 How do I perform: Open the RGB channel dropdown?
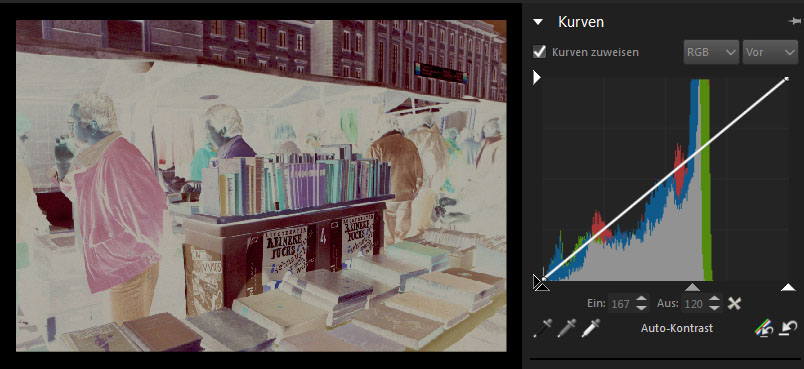pos(711,52)
